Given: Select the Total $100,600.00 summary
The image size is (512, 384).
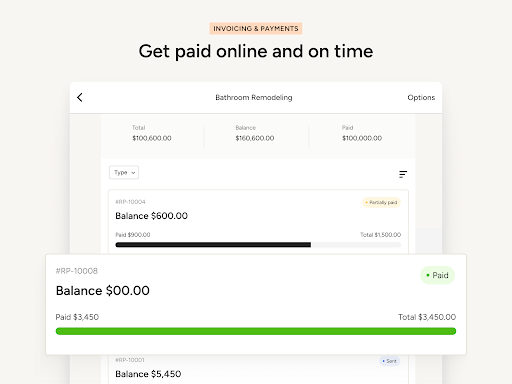Looking at the screenshot, I should tap(152, 133).
